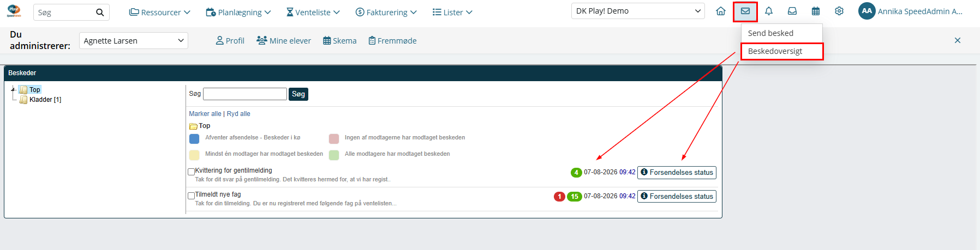Open the inbox tray icon
980x250 pixels.
point(792,11)
